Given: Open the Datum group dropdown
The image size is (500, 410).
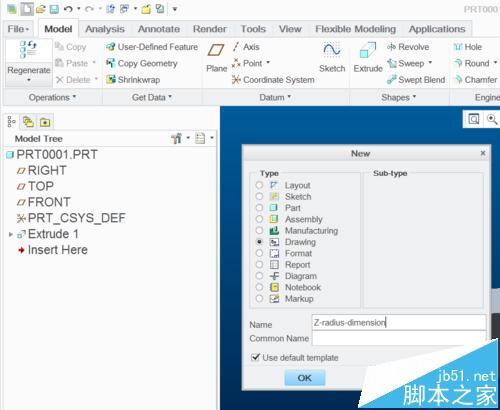Looking at the screenshot, I should pos(275,97).
